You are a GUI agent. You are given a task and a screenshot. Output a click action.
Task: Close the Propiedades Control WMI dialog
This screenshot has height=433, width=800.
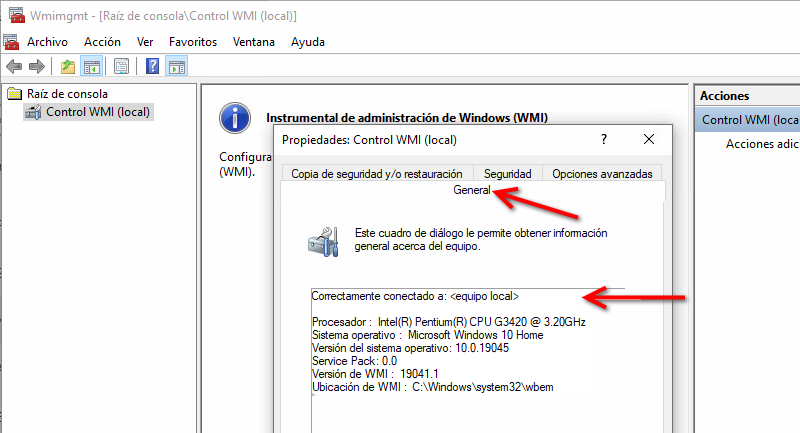pyautogui.click(x=648, y=139)
